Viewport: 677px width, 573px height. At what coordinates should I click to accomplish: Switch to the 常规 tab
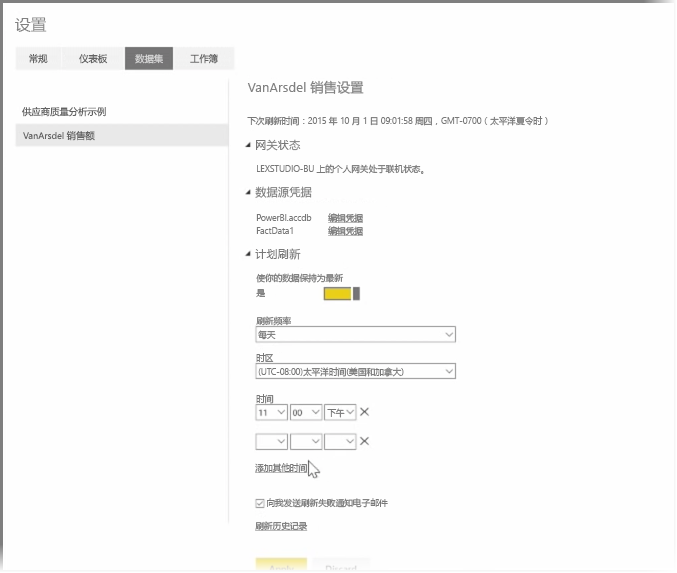pos(38,58)
